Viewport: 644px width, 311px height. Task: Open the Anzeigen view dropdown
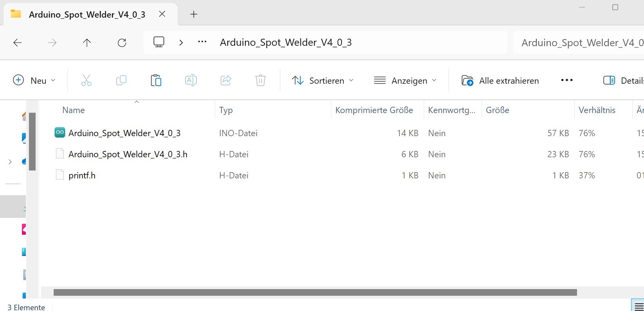coord(405,81)
